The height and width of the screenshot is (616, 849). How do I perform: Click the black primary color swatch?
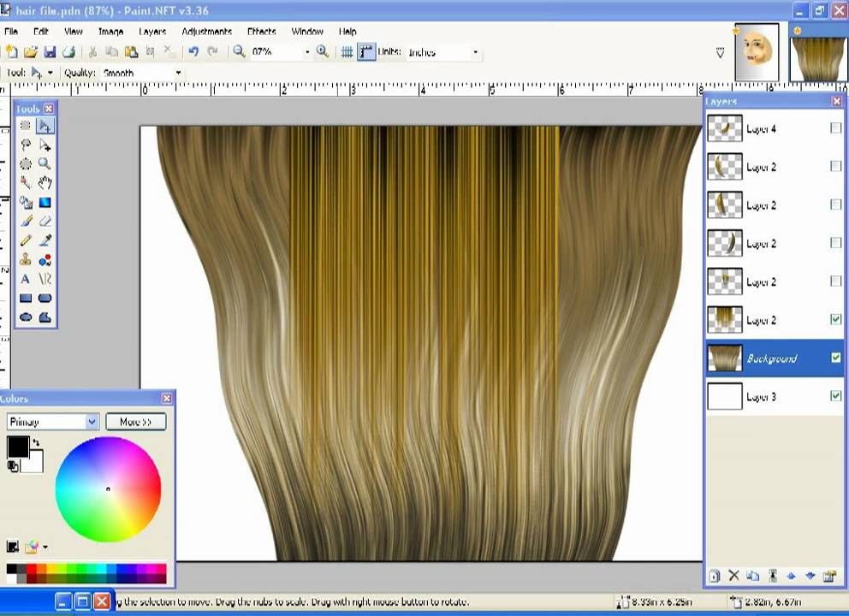[18, 447]
